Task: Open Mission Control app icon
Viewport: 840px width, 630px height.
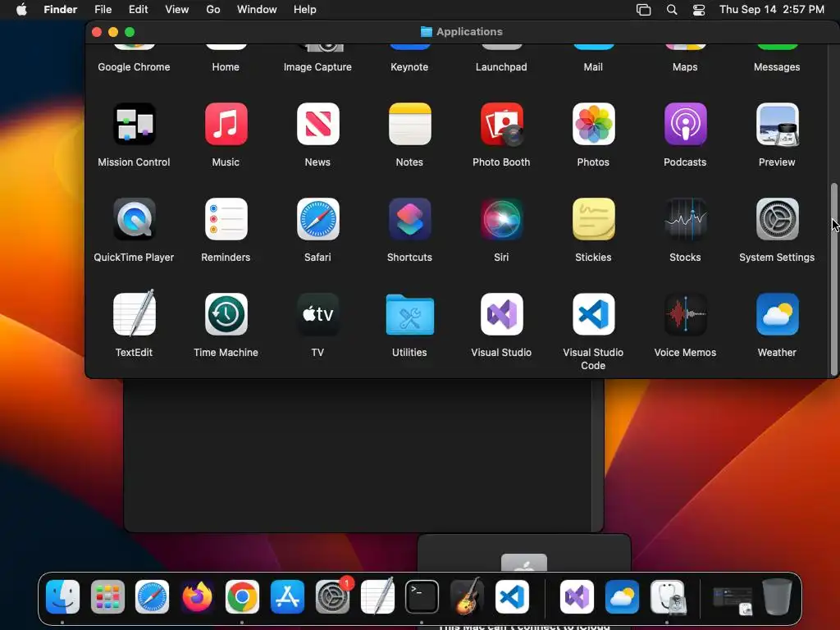Action: (x=134, y=125)
